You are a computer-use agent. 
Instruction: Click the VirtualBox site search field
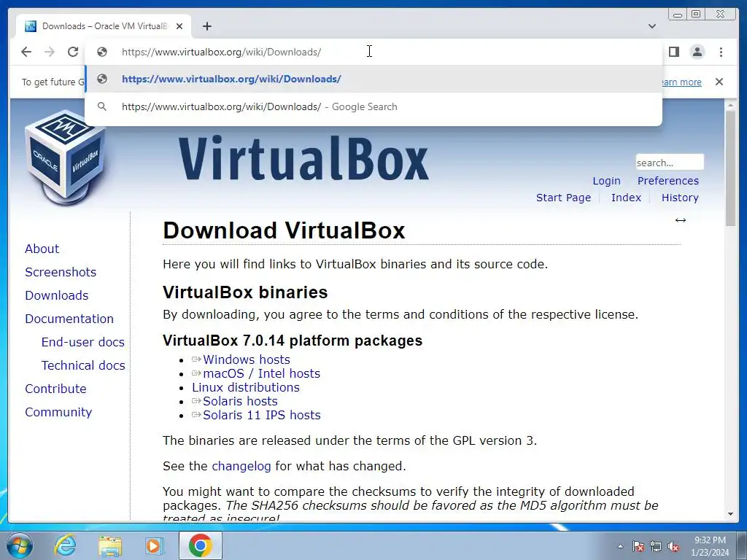[670, 163]
